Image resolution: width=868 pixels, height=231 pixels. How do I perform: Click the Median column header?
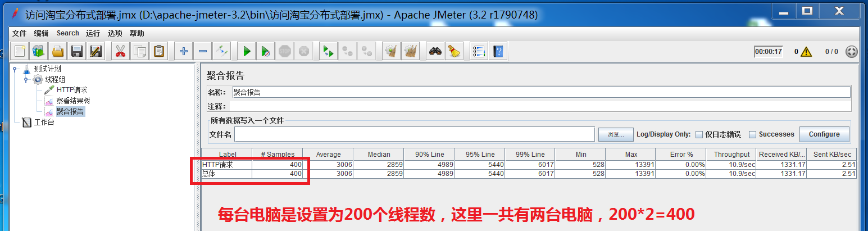click(x=379, y=155)
